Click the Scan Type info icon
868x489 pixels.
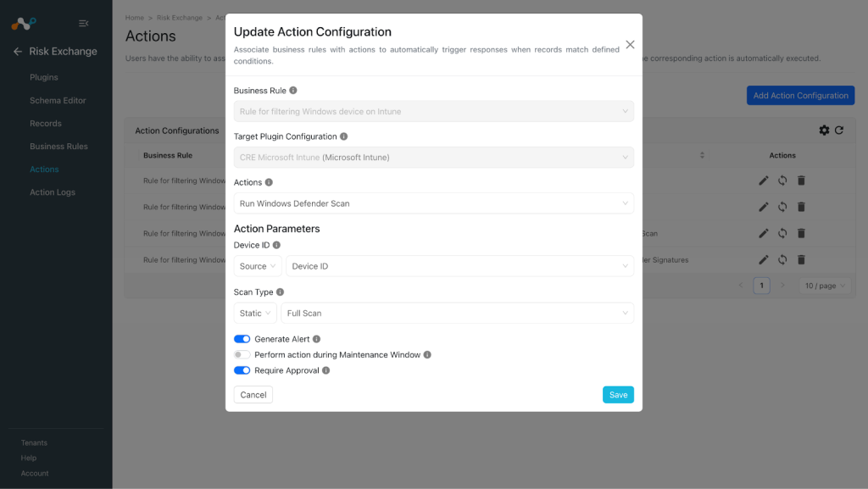280,292
